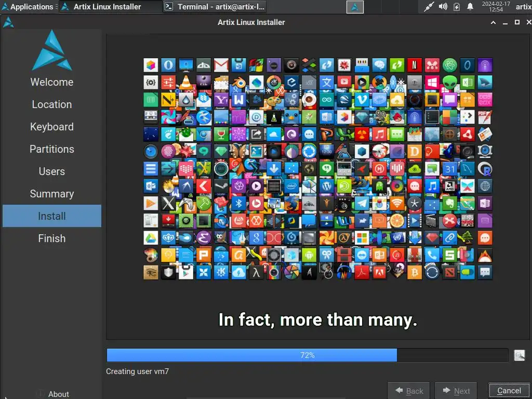Open the network connection tray icon
The width and height of the screenshot is (532, 399).
(x=429, y=7)
